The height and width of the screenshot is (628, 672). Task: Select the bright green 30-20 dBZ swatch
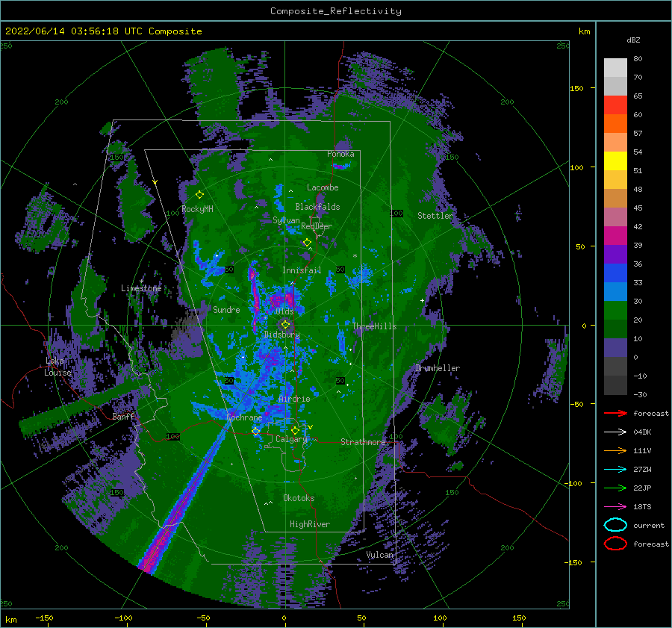[x=615, y=311]
